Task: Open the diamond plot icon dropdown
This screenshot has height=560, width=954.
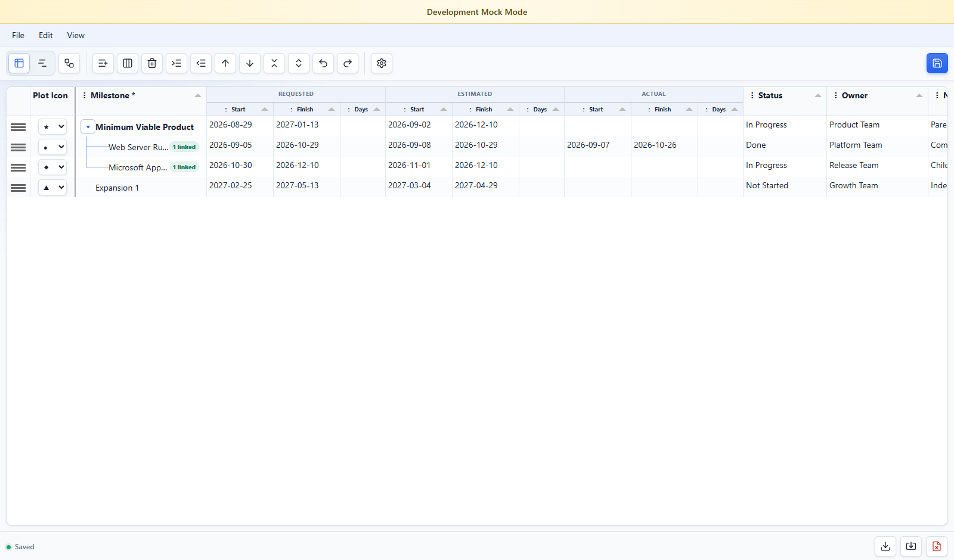Action: [52, 167]
